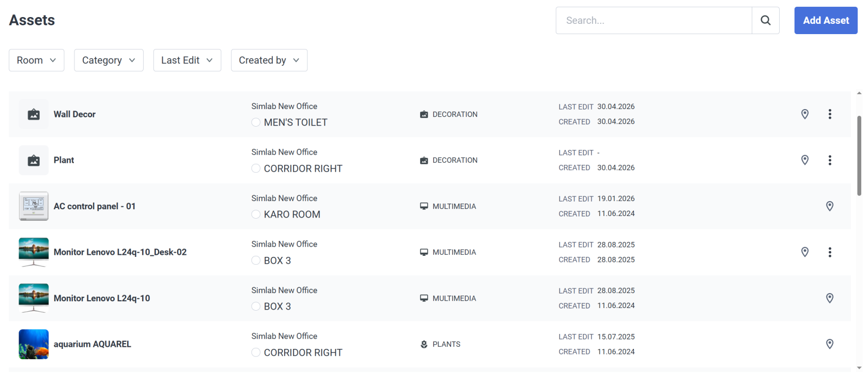Click the created date in the Plant row
The width and height of the screenshot is (868, 383).
616,167
